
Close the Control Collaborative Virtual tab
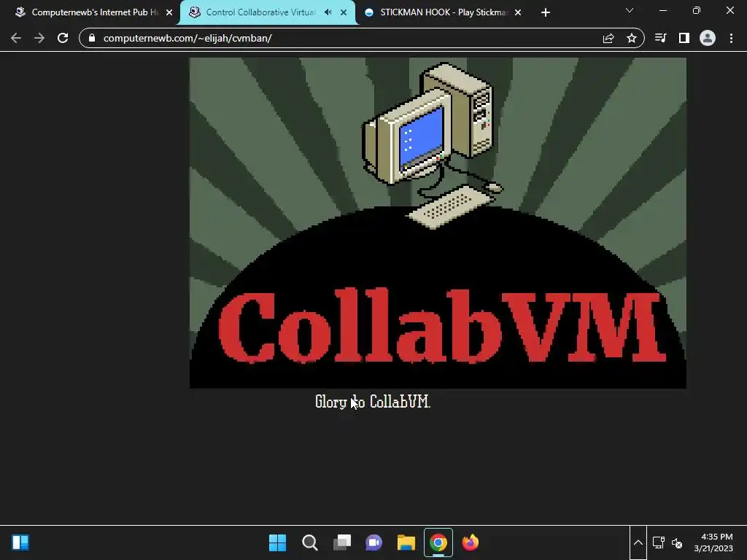(x=344, y=12)
